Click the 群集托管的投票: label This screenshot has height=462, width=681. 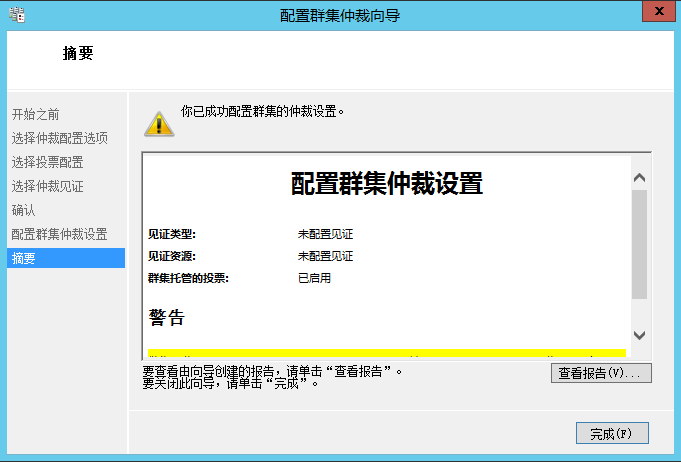[188, 278]
